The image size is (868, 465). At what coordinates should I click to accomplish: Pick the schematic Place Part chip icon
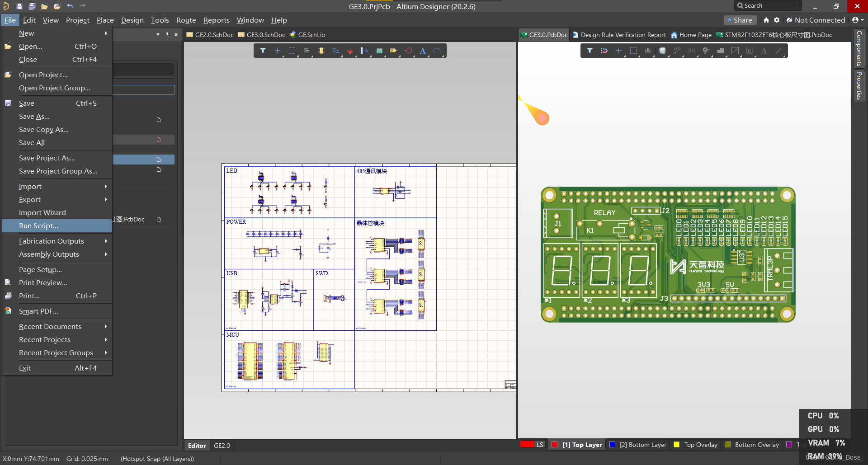pos(321,51)
